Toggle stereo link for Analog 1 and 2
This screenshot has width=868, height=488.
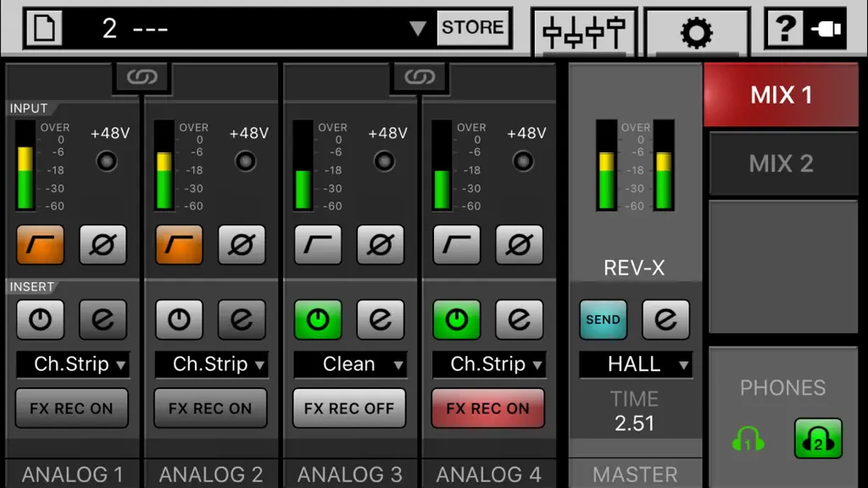pos(142,77)
